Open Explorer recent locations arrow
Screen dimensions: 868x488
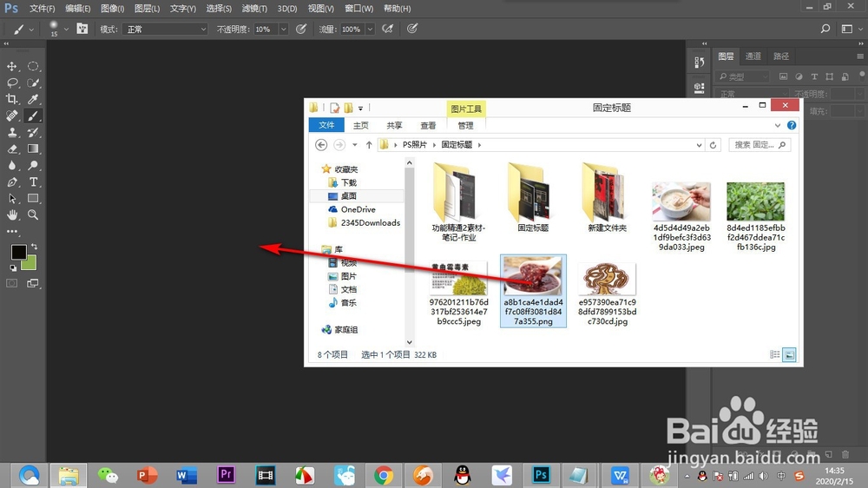355,145
